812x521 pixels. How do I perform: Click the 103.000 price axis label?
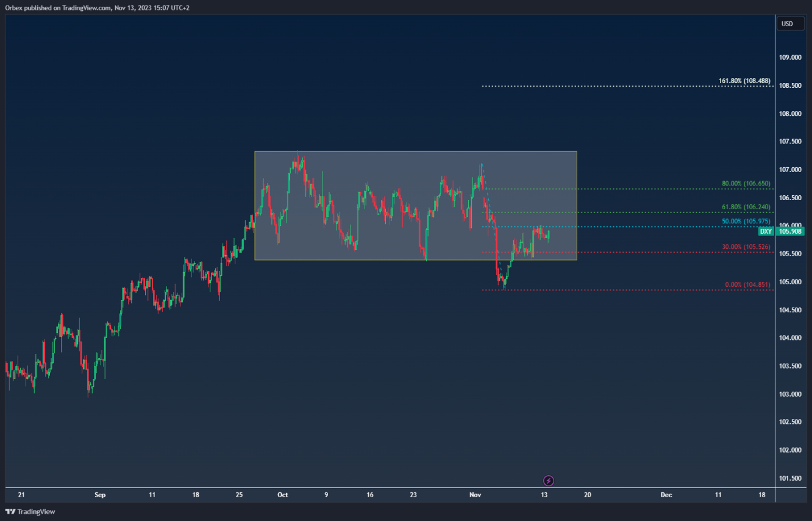(x=790, y=394)
